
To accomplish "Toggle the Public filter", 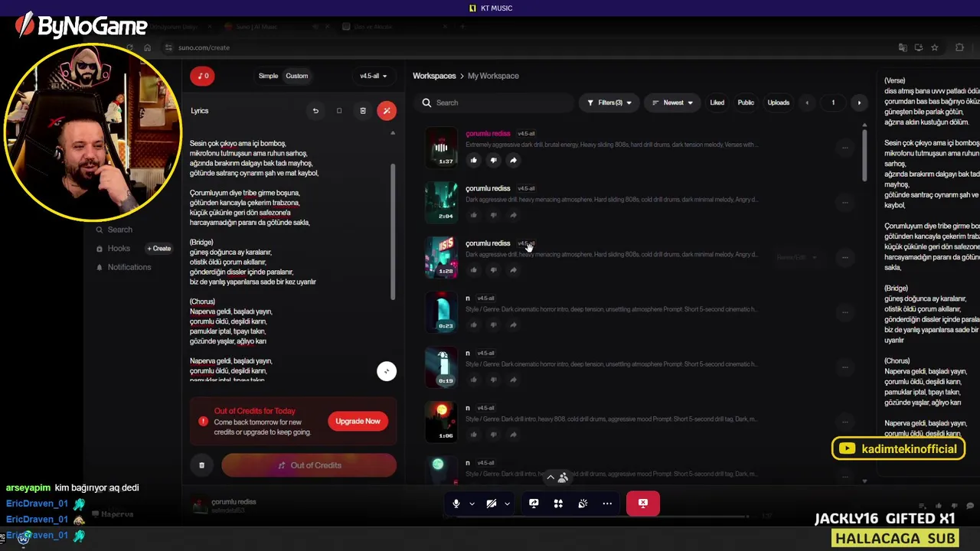I will [746, 103].
